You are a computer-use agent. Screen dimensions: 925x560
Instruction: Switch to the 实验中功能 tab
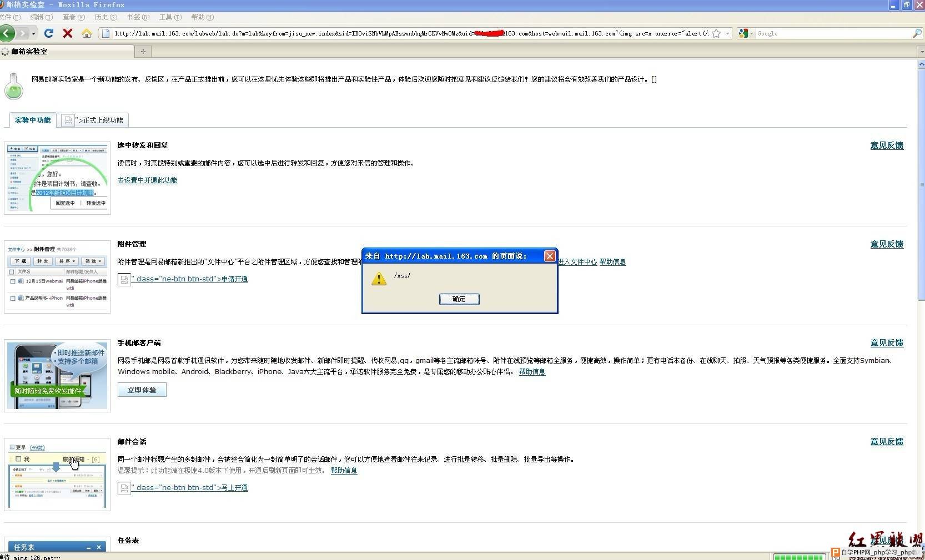pos(32,120)
